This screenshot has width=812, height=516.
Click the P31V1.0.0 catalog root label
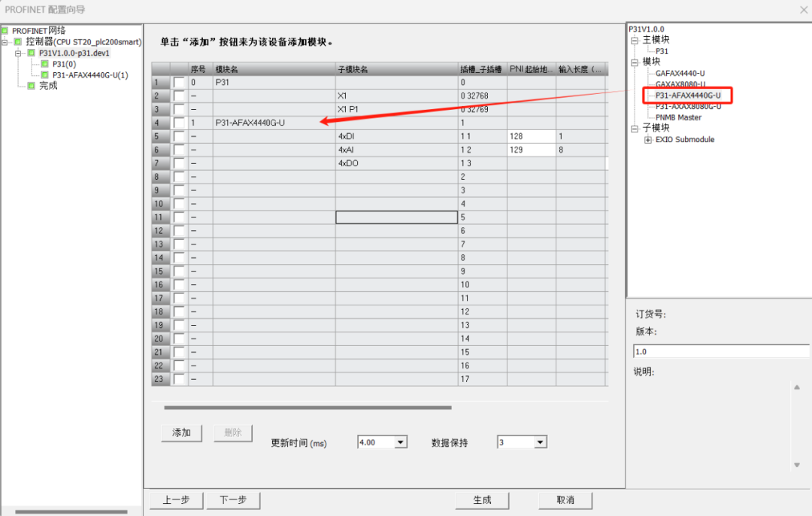647,29
